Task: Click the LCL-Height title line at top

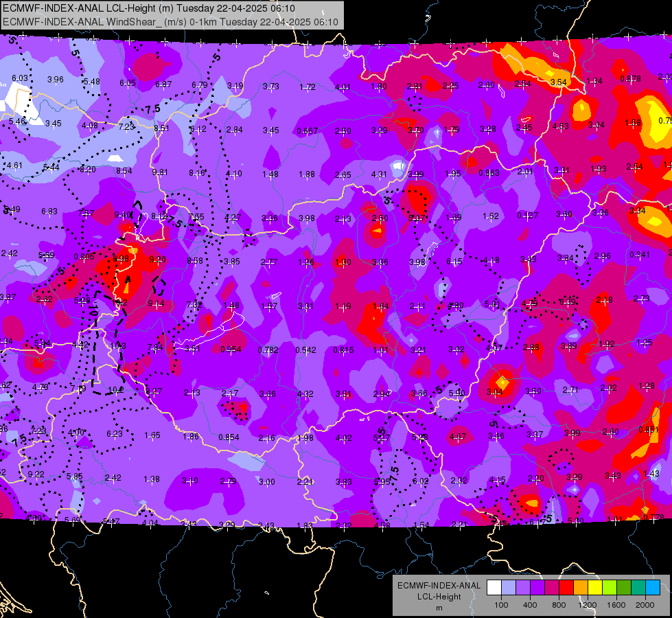Action: click(149, 8)
